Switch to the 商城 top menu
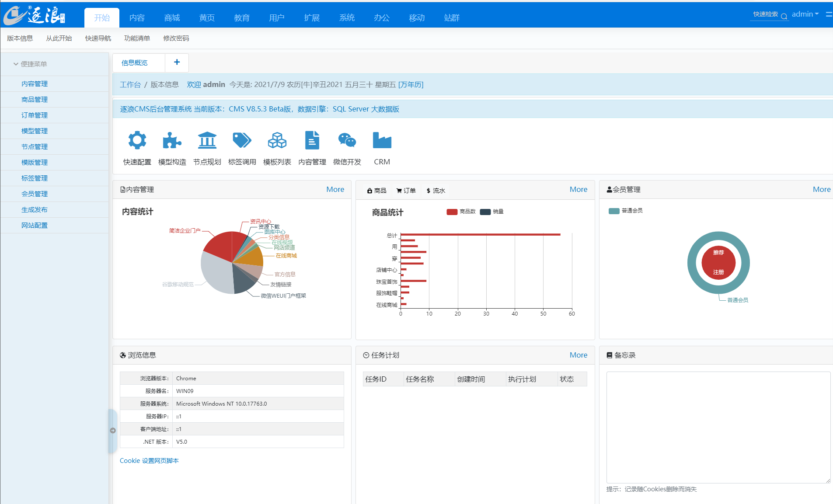Viewport: 833px width, 504px height. 172,17
